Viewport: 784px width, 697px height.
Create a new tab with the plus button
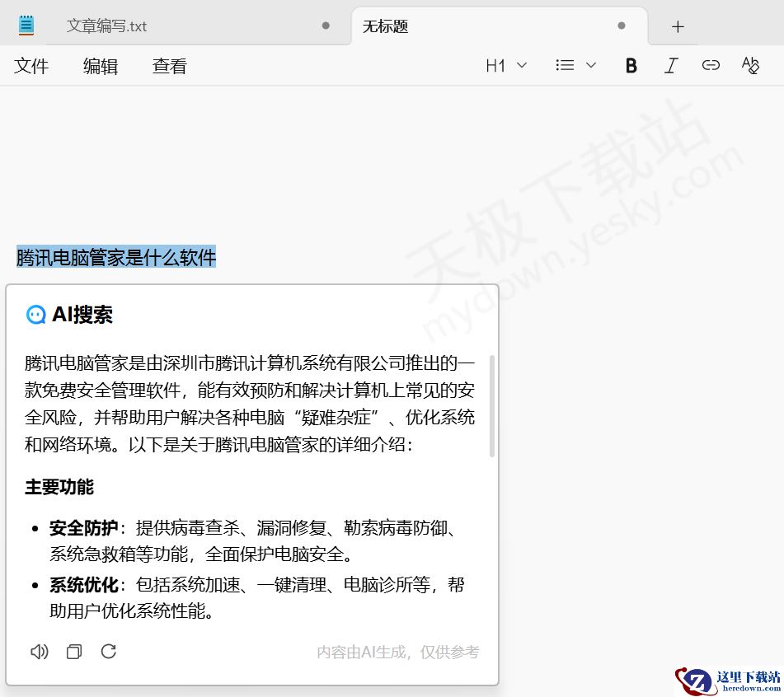pyautogui.click(x=676, y=27)
